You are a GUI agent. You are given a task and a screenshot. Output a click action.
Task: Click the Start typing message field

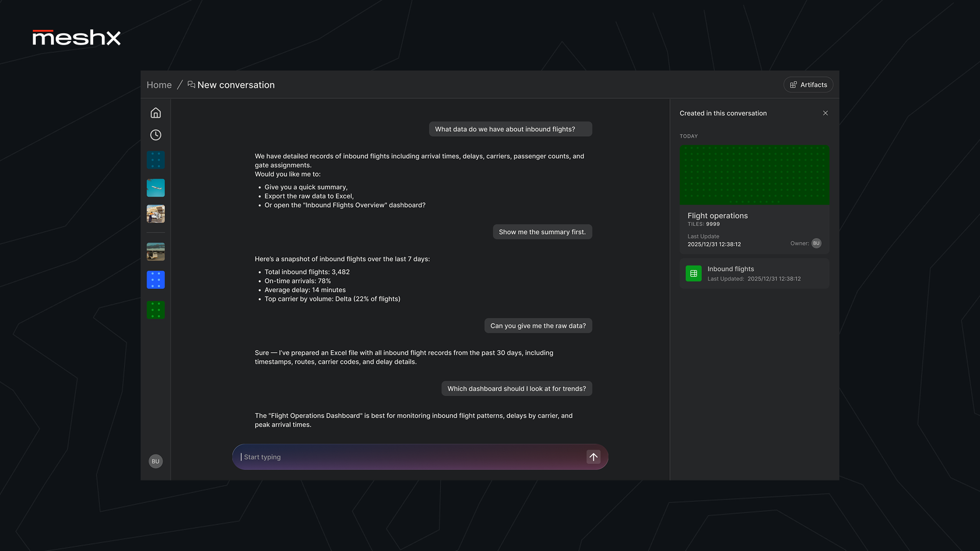click(412, 457)
